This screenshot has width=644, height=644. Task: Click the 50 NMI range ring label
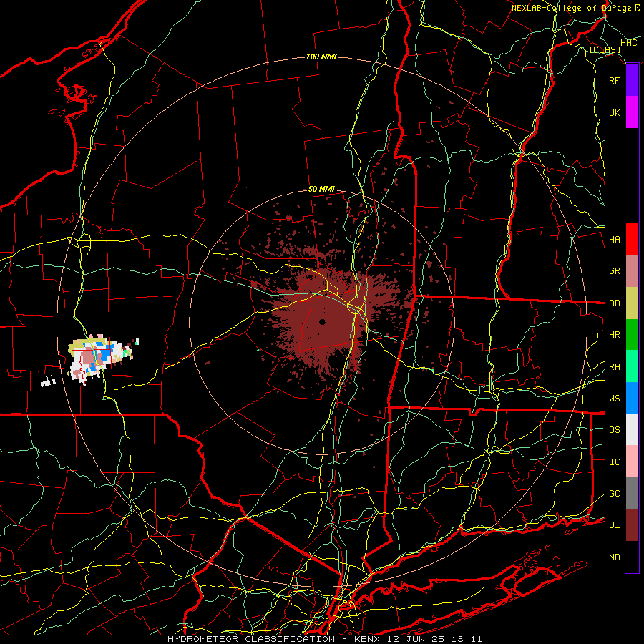coord(321,189)
